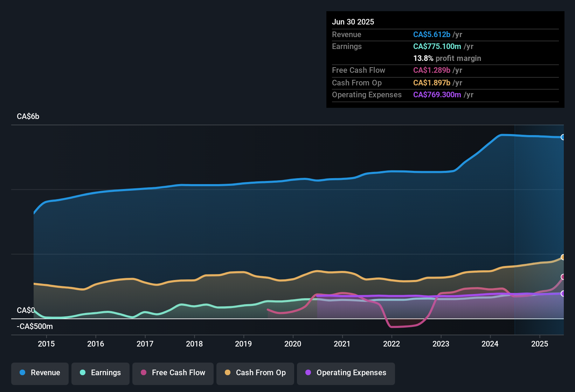Click the Cash From Op legend button
The image size is (575, 392).
[255, 373]
